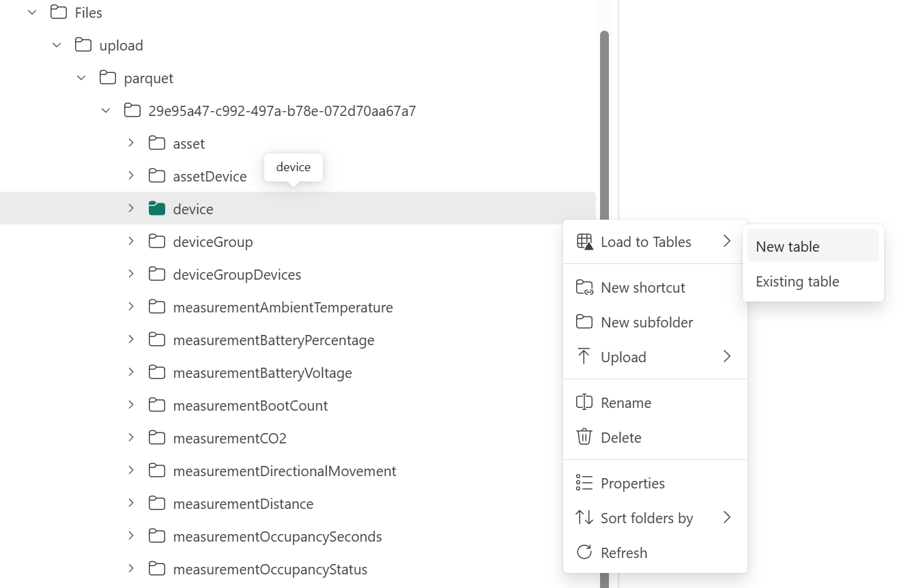Viewport: 912px width, 588px height.
Task: Expand the assetDevice folder chevron
Action: (x=131, y=176)
